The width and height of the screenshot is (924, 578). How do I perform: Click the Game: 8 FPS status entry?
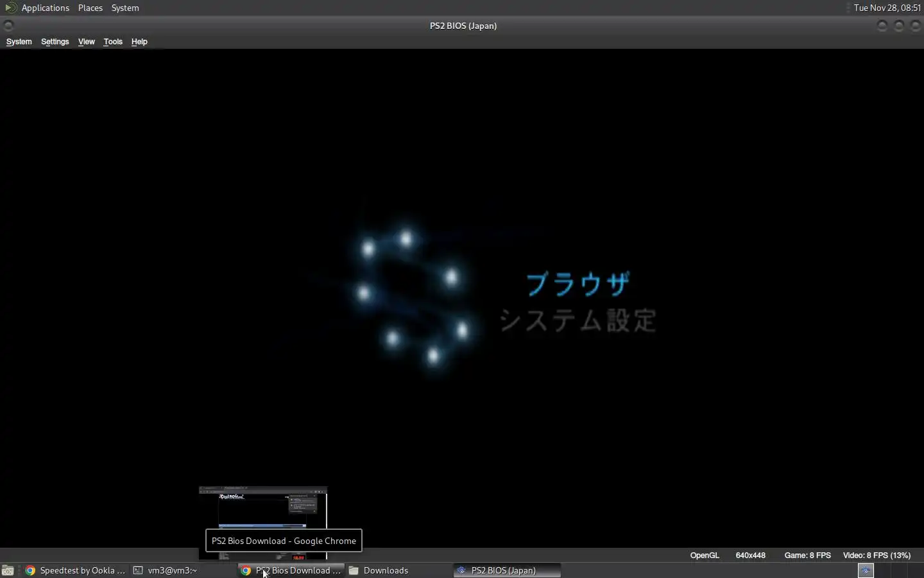coord(807,556)
